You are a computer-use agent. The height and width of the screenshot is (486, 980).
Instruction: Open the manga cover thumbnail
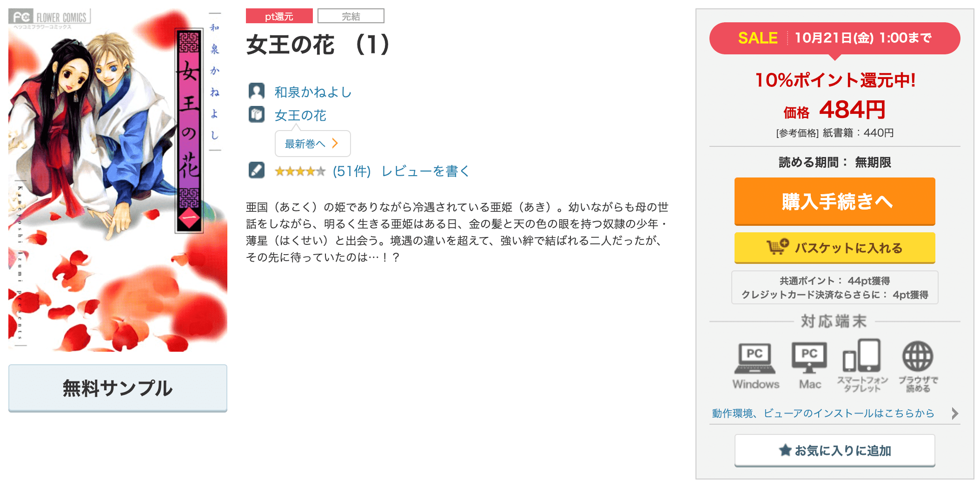(x=118, y=180)
